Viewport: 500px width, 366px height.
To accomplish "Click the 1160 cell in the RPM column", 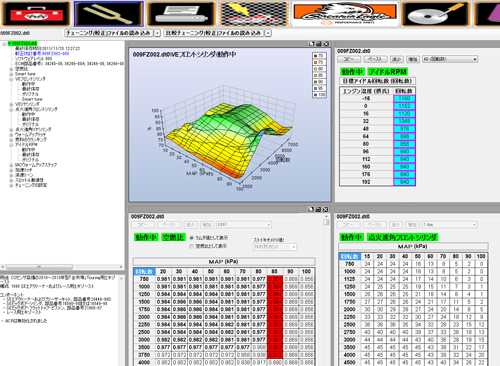I will [x=404, y=98].
